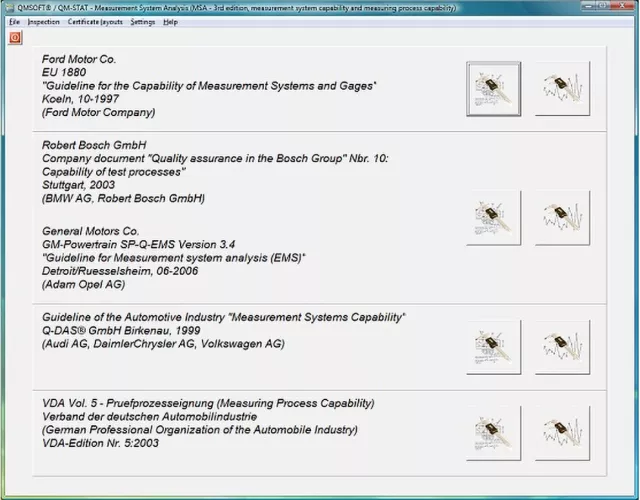Click "Detroit/Ruesselsheim, 06-2006" line
This screenshot has width=640, height=500.
[x=120, y=271]
